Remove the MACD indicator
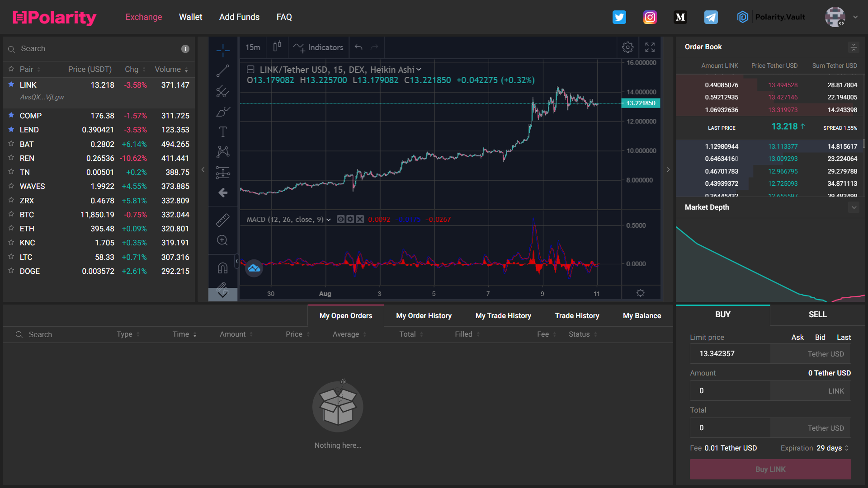Viewport: 868px width, 488px height. tap(360, 219)
